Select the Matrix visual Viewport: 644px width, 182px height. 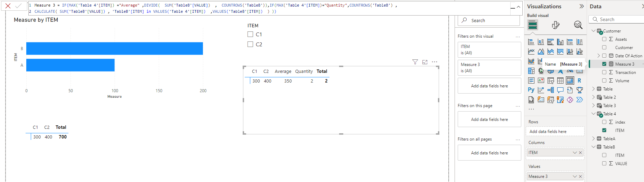coord(570,80)
